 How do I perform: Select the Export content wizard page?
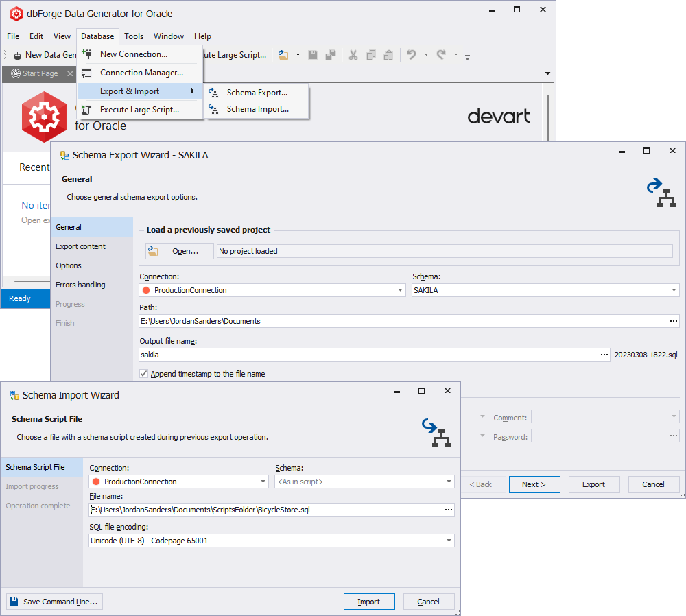(x=92, y=246)
